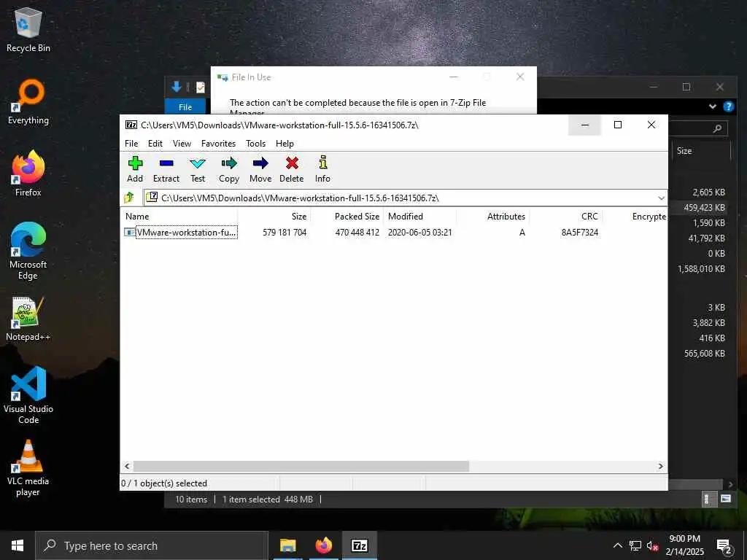Click the Add toolbar icon in 7-Zip

tap(135, 169)
